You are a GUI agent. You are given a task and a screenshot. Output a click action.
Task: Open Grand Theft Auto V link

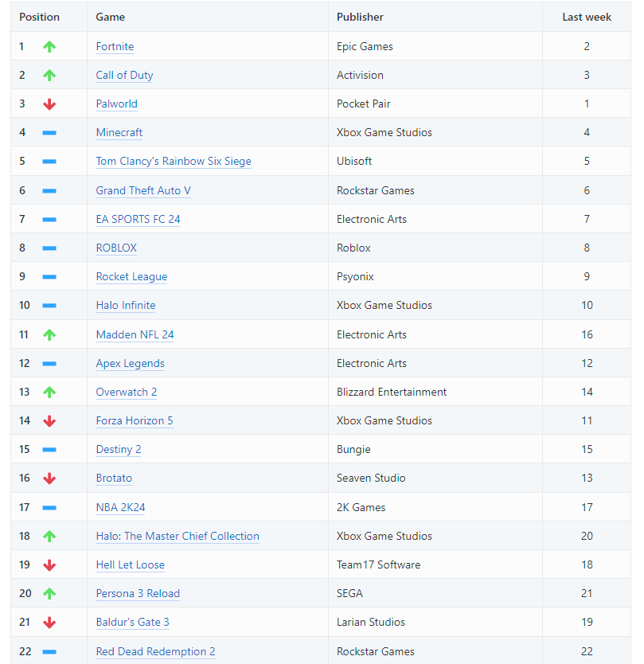(x=143, y=190)
